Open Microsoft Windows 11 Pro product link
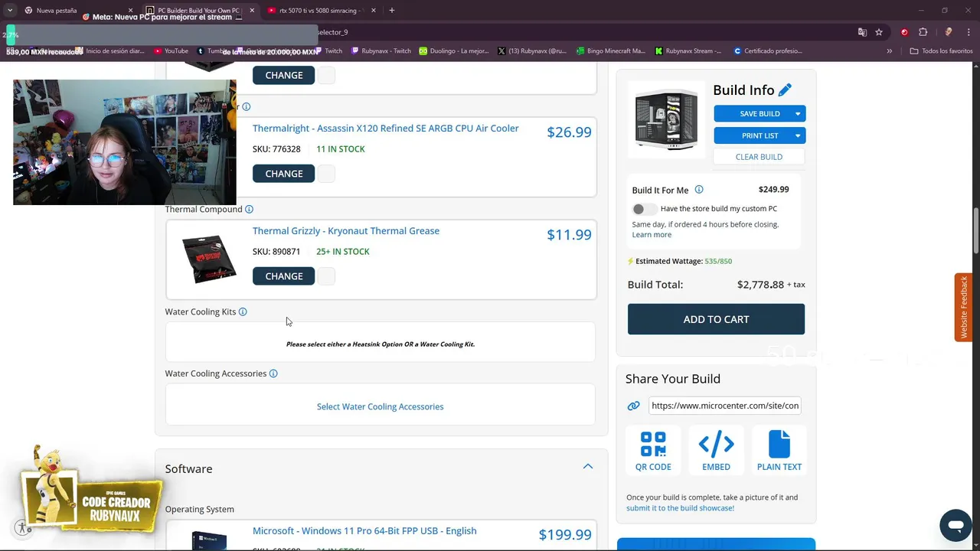 tap(364, 531)
